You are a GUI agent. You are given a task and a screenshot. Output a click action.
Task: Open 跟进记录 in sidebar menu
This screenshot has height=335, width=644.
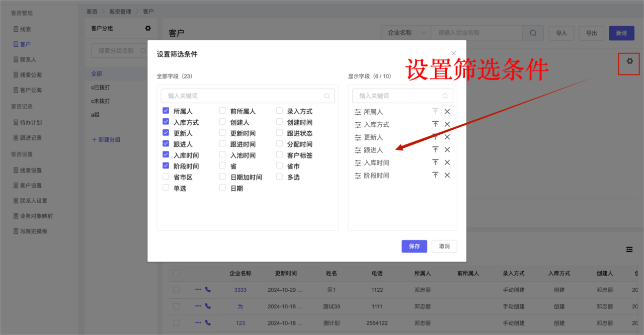pos(27,138)
